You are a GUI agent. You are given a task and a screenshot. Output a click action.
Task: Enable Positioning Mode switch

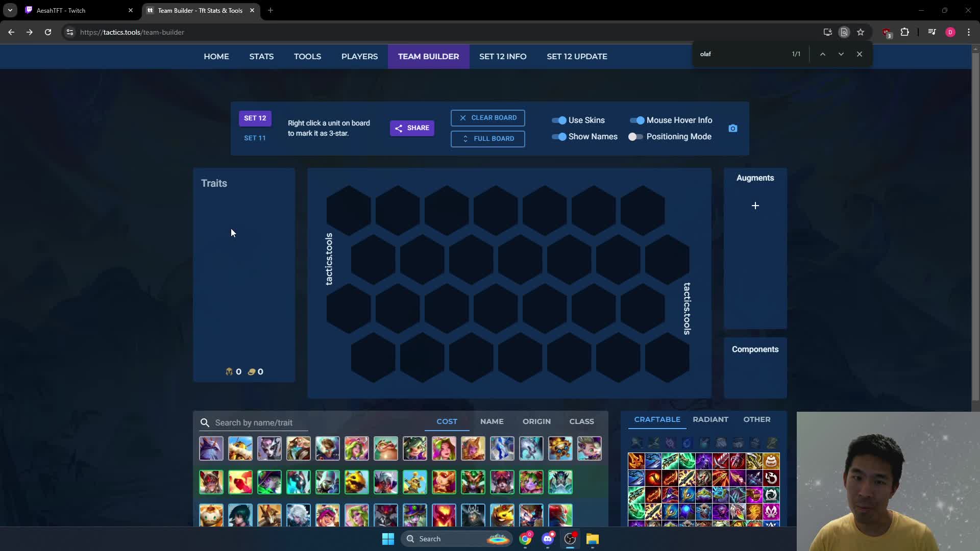(x=635, y=137)
